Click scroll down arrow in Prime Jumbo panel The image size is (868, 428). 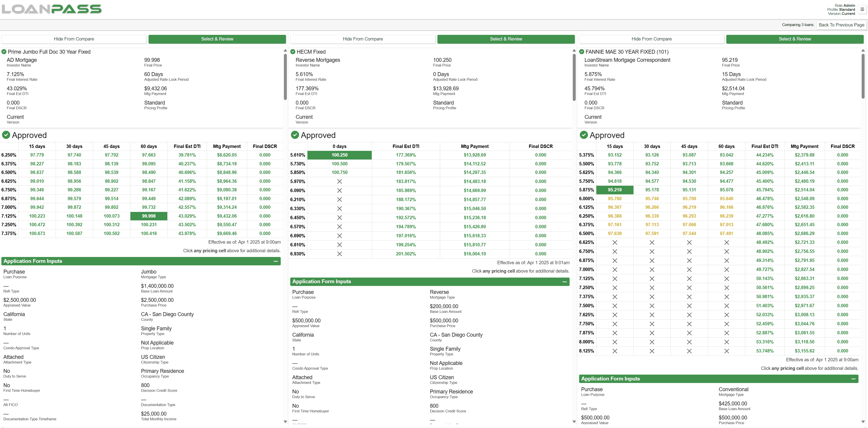[285, 422]
